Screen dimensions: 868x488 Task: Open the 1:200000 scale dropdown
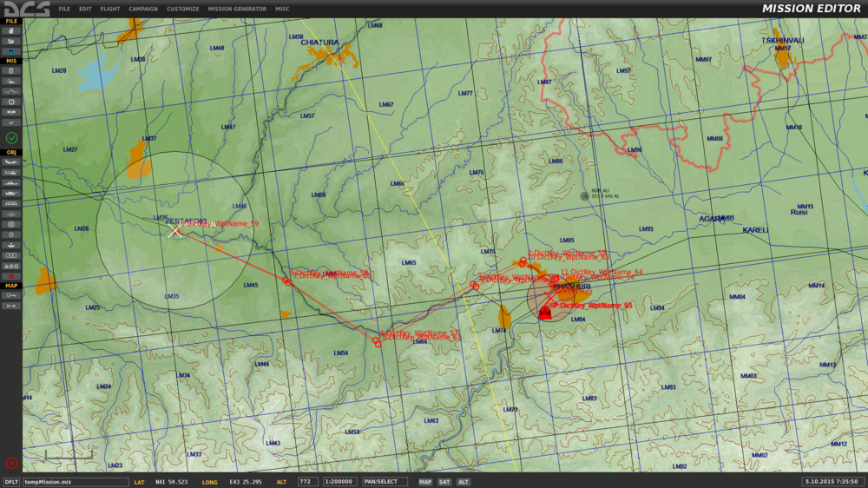pos(340,482)
